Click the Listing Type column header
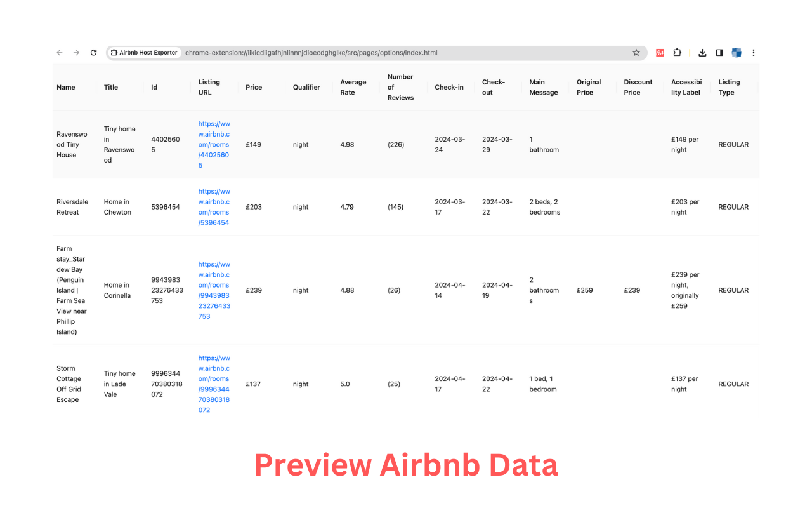The width and height of the screenshot is (812, 508). click(730, 87)
